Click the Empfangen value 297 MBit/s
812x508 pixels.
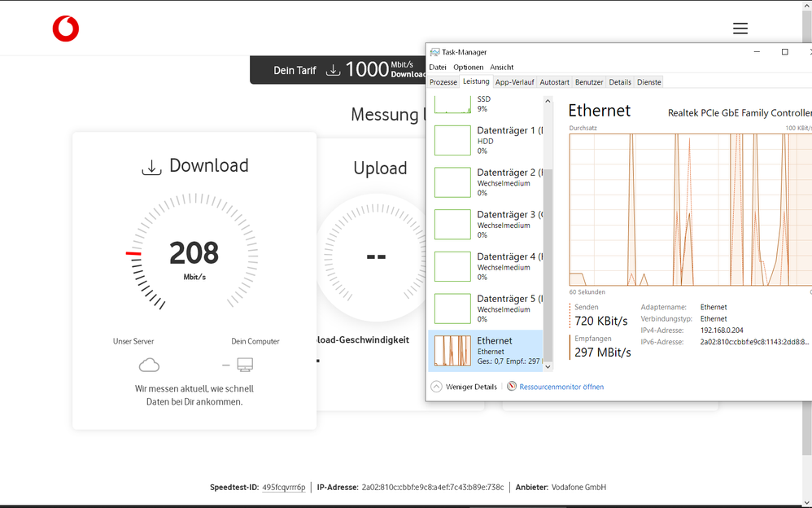pos(603,353)
